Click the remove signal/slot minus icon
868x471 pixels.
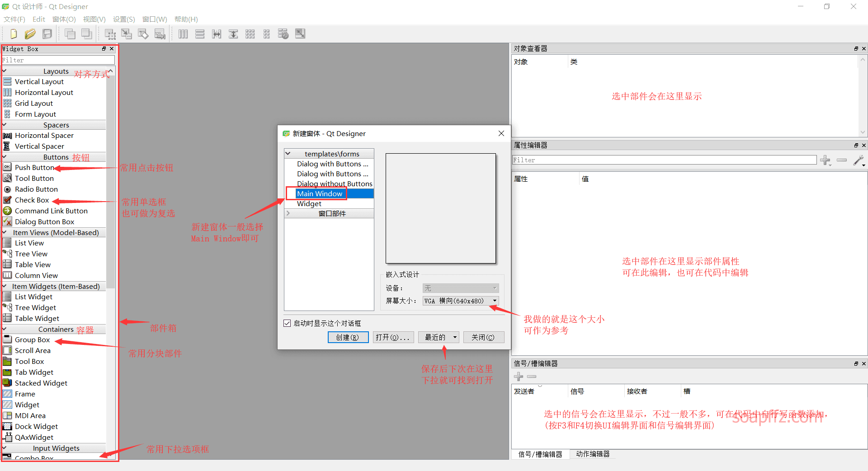point(532,377)
